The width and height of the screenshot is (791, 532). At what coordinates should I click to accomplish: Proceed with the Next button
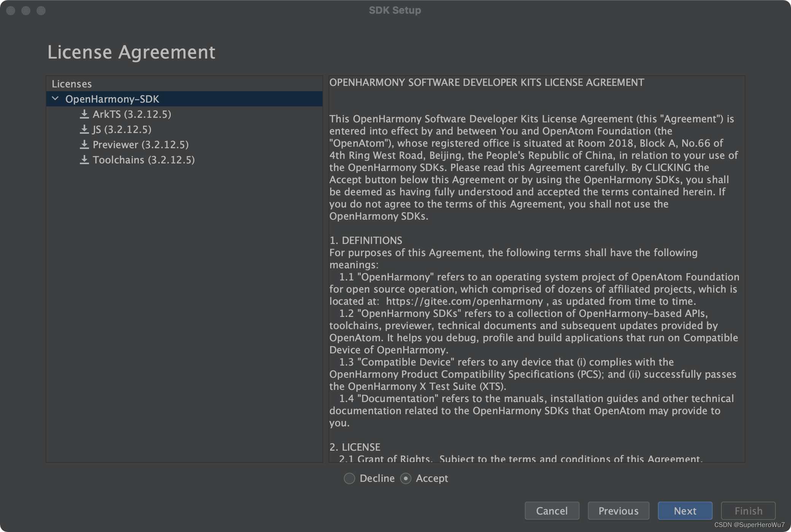click(685, 511)
